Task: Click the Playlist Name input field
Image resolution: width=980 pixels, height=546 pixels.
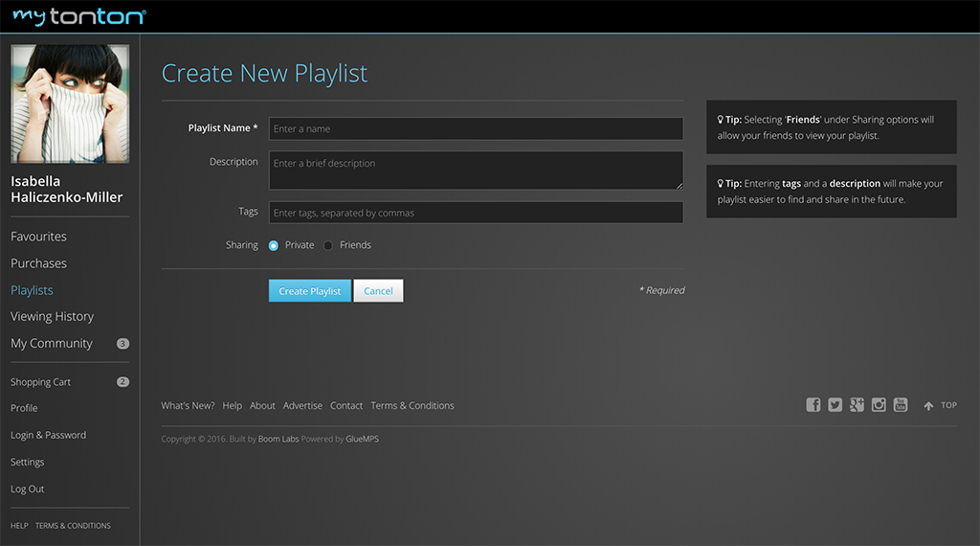Action: coord(476,128)
